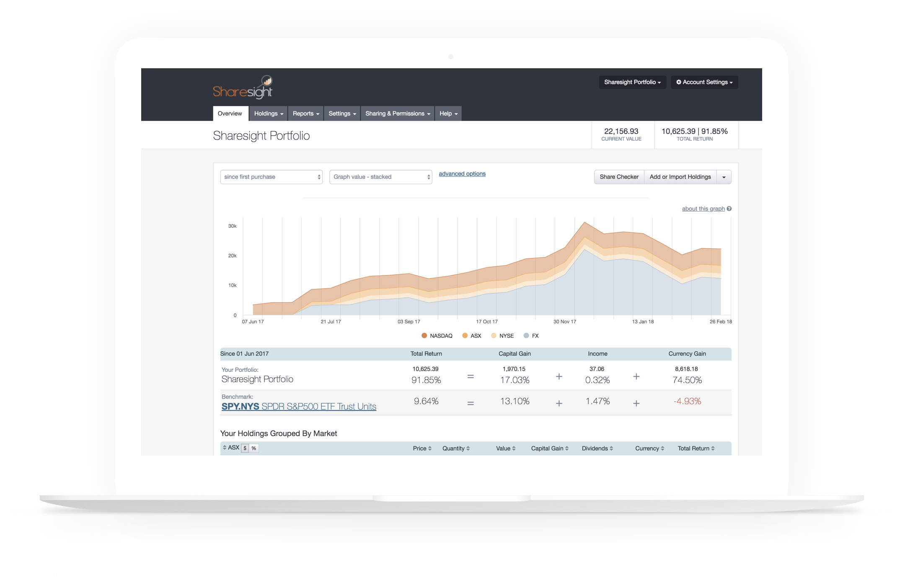Click the ASX row sort arrows icon
Screen dimensions: 900x588
(x=225, y=448)
